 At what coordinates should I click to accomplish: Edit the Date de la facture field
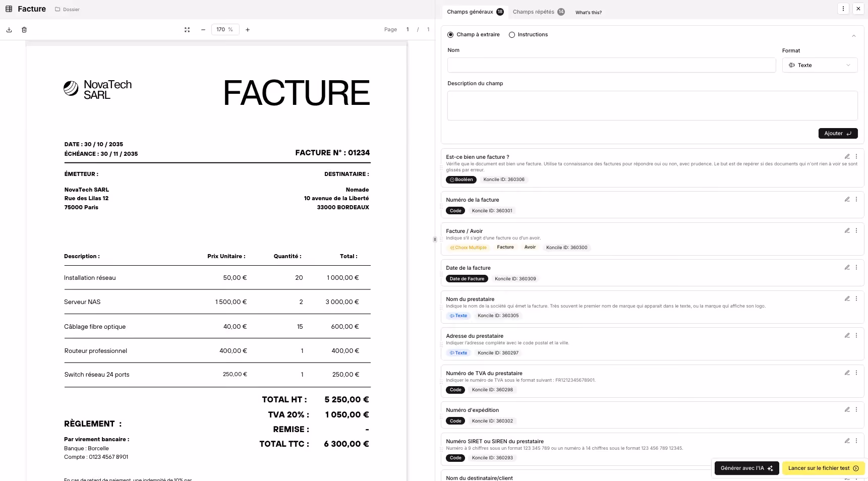tap(847, 268)
